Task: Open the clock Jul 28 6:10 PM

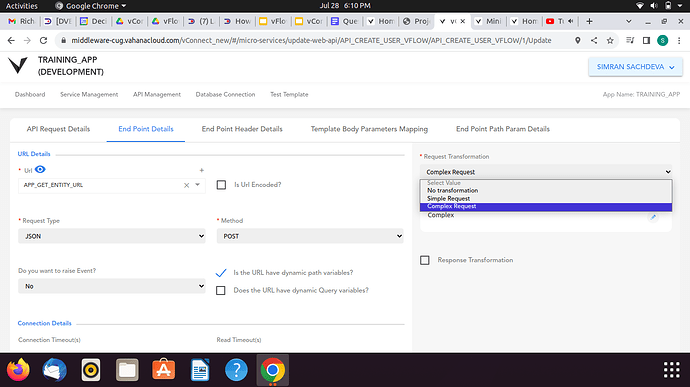Action: [345, 6]
